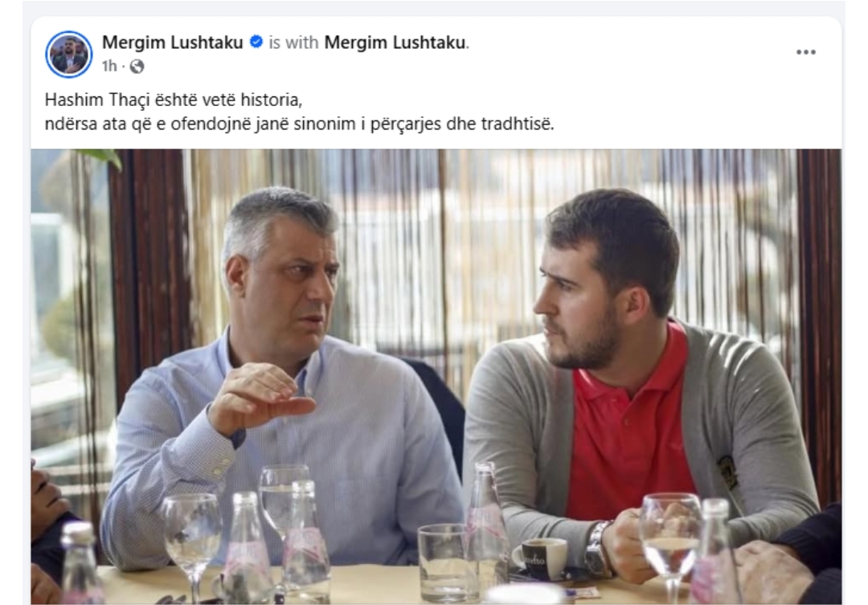
Task: Click the gray cardigan's chest emblem
Action: tap(727, 472)
